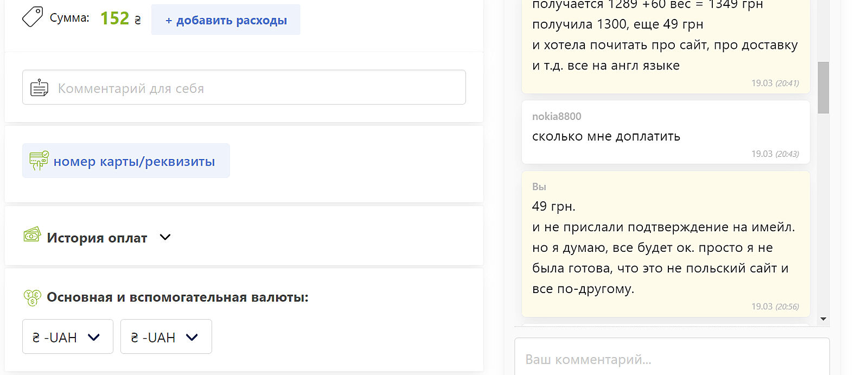Click the nokia8800 username in chat
The height and width of the screenshot is (375, 868).
[556, 116]
